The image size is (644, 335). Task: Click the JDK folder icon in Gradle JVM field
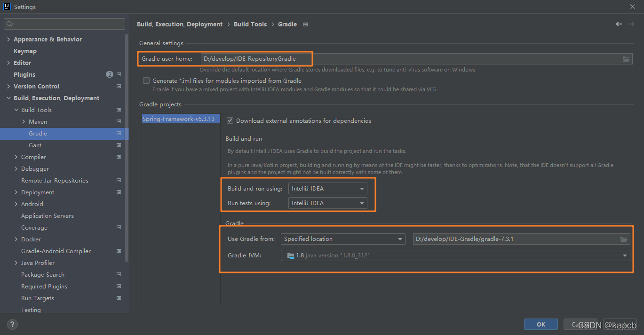click(x=290, y=255)
